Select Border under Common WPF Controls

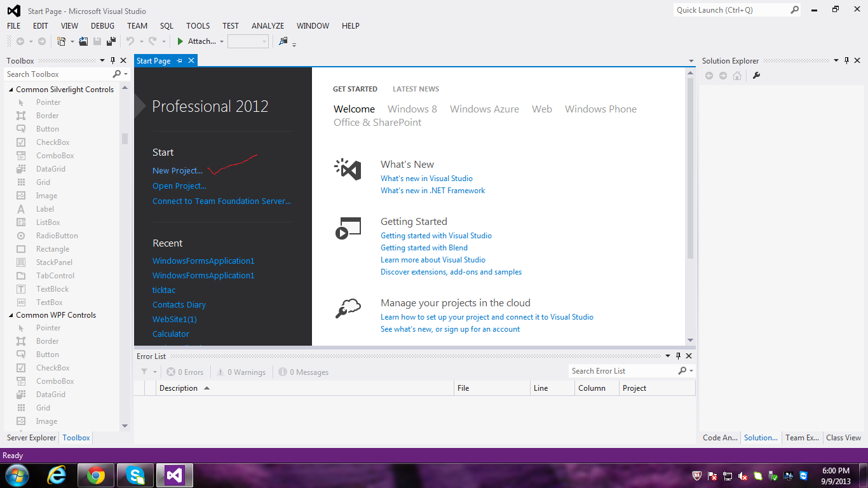[47, 341]
